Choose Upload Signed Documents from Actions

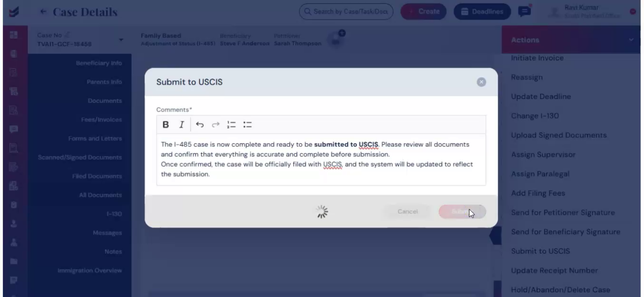[x=559, y=135]
